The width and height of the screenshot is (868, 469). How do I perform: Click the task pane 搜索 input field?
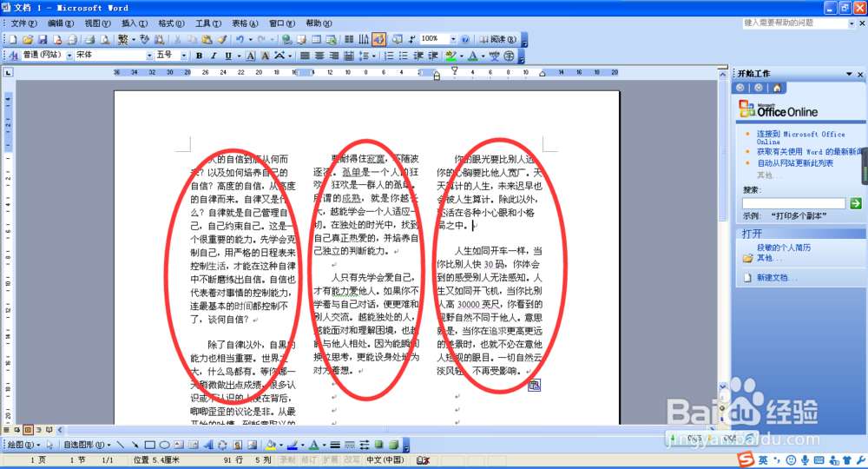[794, 203]
